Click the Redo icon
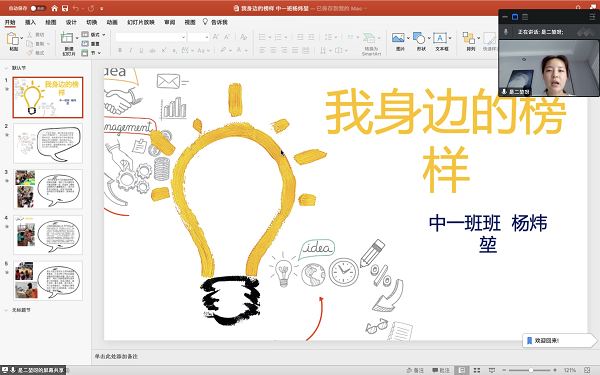Screen dimensions: 600x375 pos(91,8)
